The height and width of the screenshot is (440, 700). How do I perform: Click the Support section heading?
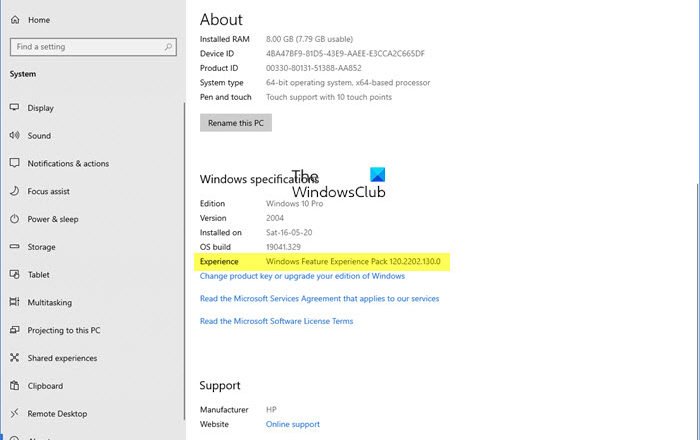pos(220,386)
